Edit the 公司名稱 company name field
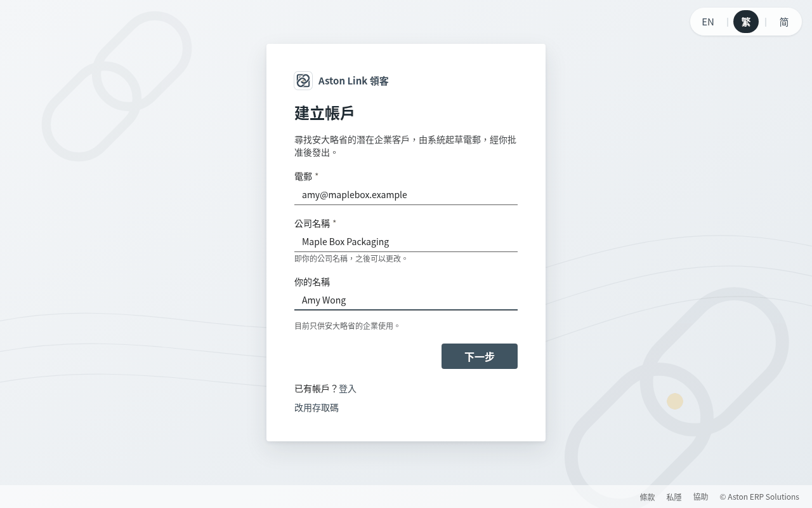Image resolution: width=812 pixels, height=508 pixels. pos(406,242)
